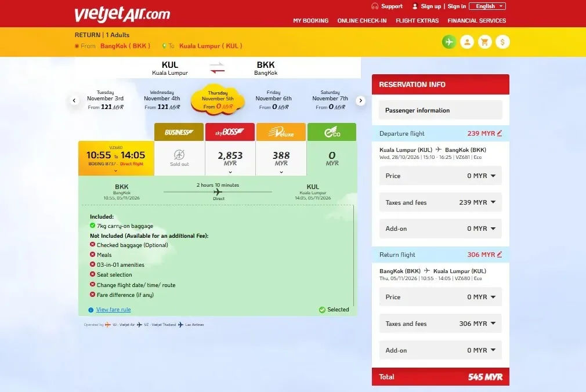The height and width of the screenshot is (392, 586).
Task: Click the swap route arrows icon
Action: (217, 68)
